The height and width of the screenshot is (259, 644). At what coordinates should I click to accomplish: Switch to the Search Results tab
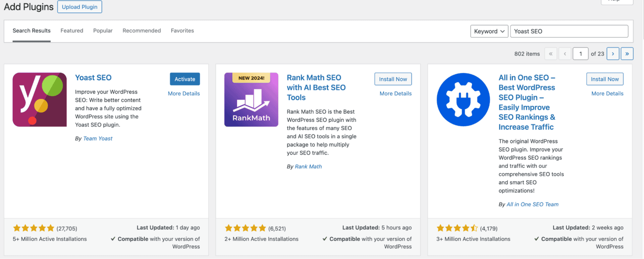tap(32, 31)
